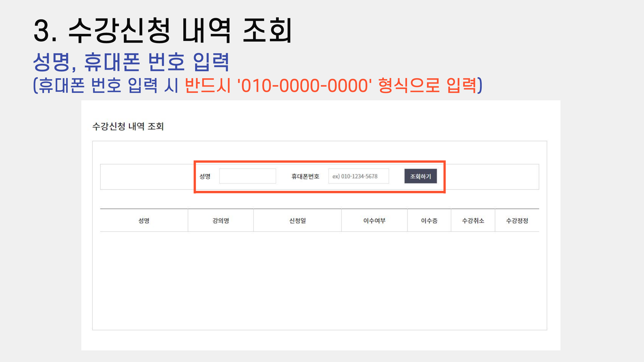Select the 이수증 column header
Image resolution: width=644 pixels, height=362 pixels.
(x=429, y=221)
